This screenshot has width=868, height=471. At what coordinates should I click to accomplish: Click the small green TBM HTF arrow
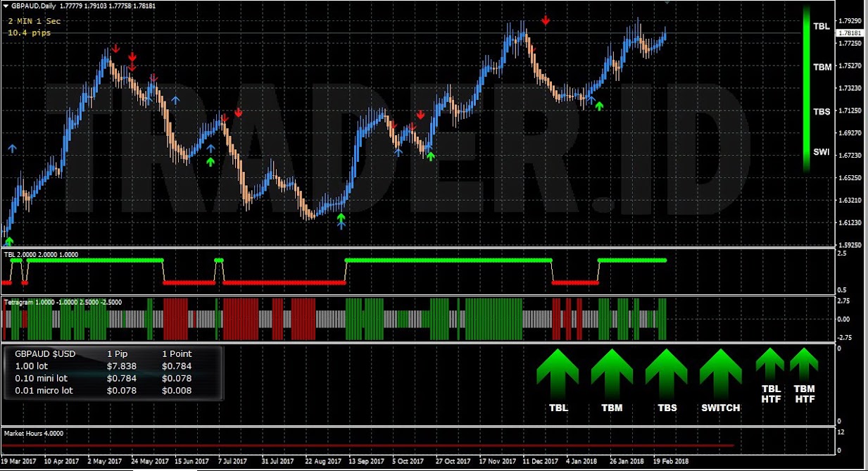(804, 363)
